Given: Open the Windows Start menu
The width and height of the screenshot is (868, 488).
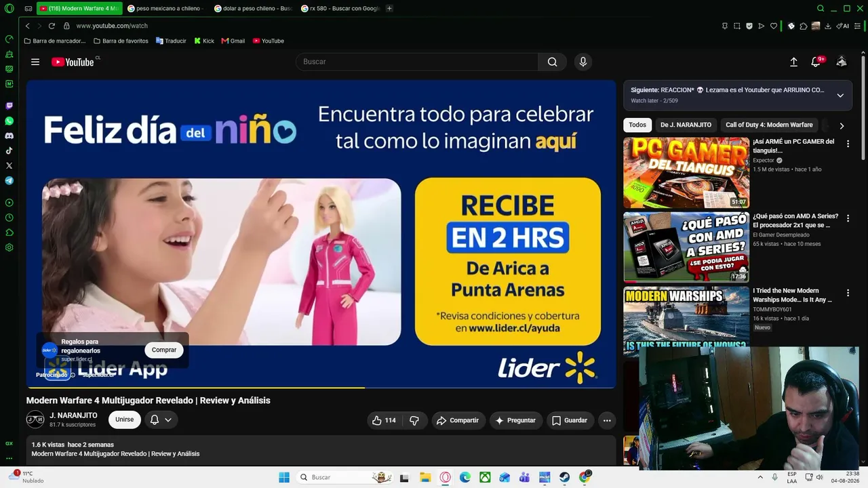Looking at the screenshot, I should click(284, 477).
